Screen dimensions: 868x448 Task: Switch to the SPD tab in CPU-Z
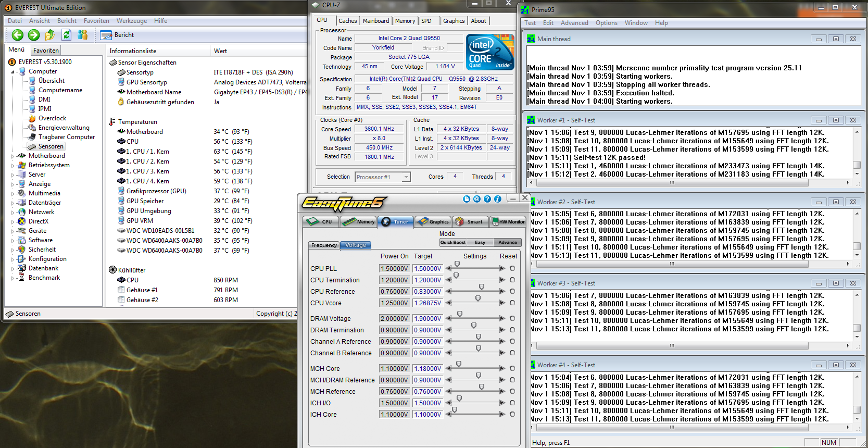426,21
